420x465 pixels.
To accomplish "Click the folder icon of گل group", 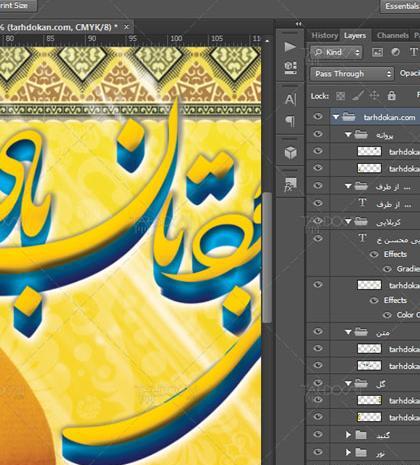I will pos(361,383).
